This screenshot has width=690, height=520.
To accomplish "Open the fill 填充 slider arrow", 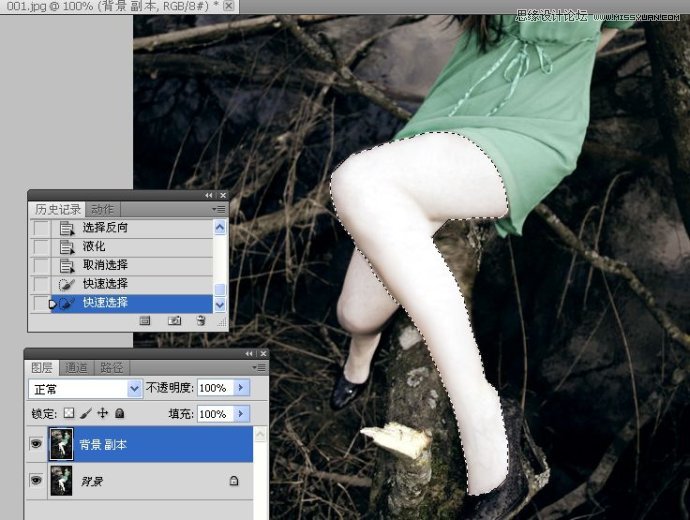I will click(241, 414).
